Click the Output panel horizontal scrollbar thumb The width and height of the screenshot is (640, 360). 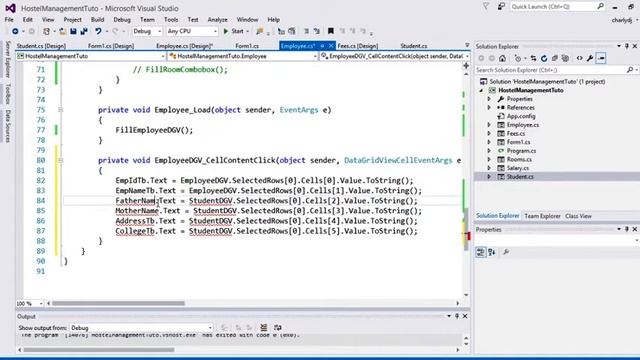[99, 350]
